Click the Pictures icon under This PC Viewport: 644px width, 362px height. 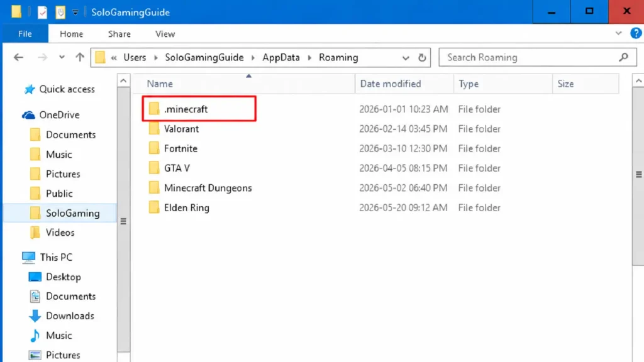tap(35, 355)
